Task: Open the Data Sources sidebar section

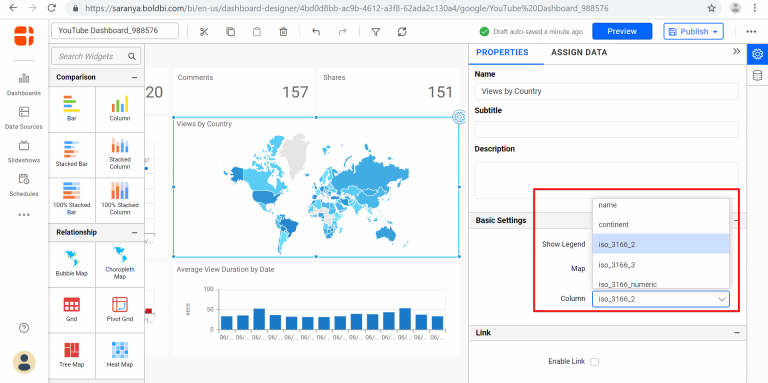Action: [24, 118]
